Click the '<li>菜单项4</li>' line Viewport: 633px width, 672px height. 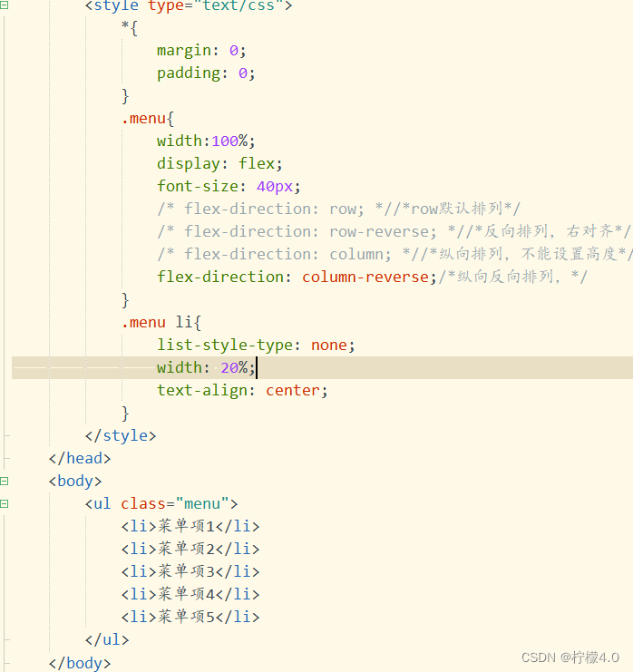(190, 594)
